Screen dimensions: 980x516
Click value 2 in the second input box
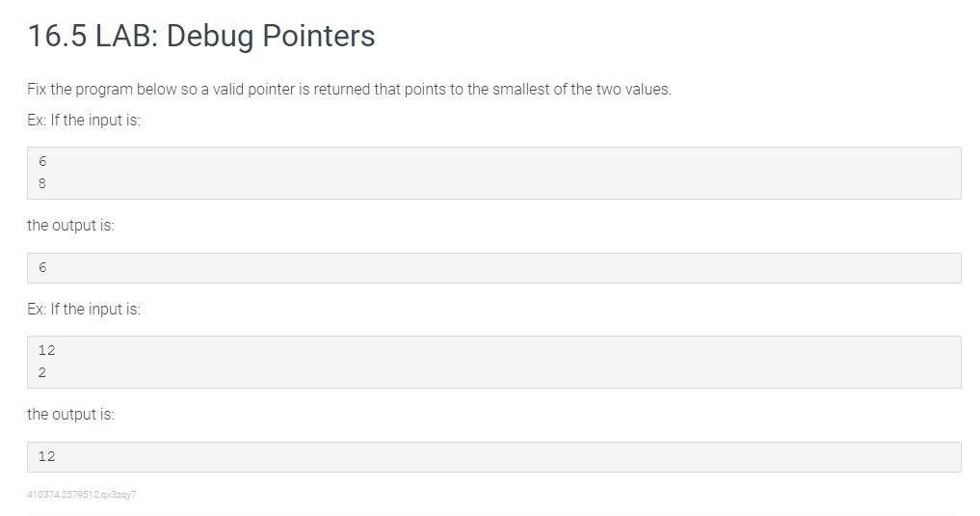tap(42, 372)
